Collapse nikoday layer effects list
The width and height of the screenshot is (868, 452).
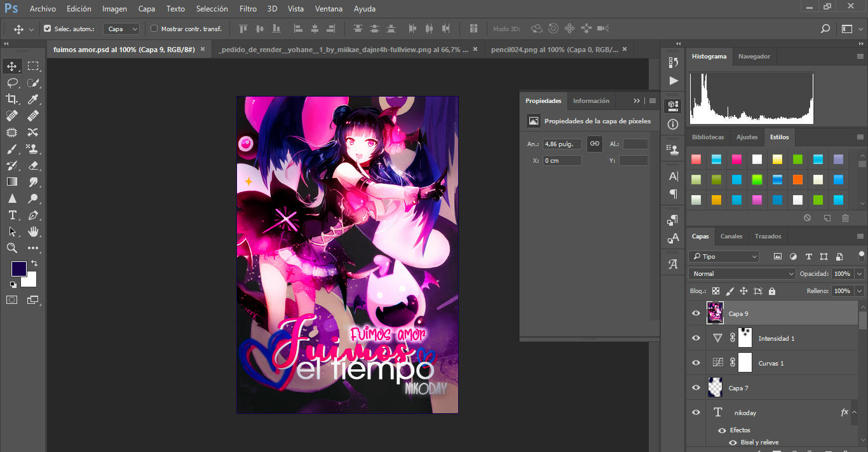tap(855, 413)
